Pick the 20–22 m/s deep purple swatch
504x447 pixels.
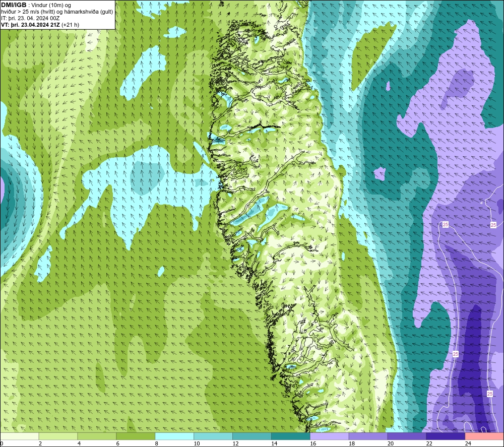pyautogui.click(x=407, y=436)
